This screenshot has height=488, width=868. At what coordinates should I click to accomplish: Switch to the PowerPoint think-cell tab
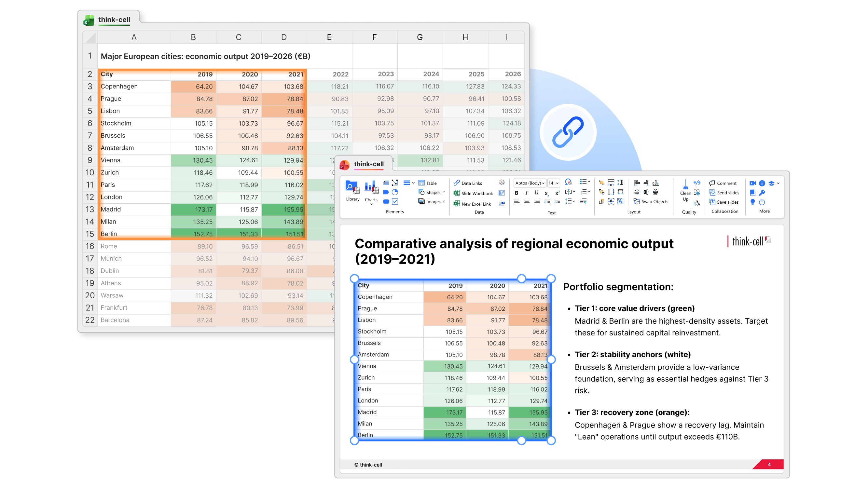tap(368, 164)
